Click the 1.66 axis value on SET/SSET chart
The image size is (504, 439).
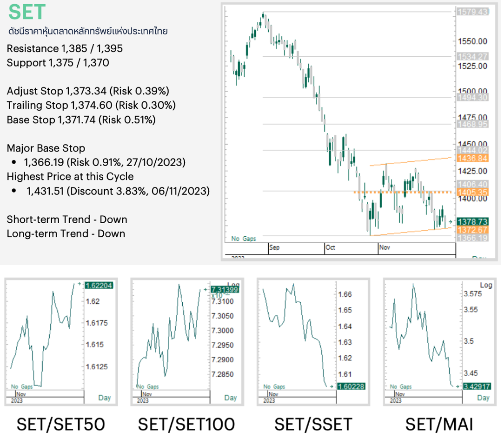click(x=345, y=294)
